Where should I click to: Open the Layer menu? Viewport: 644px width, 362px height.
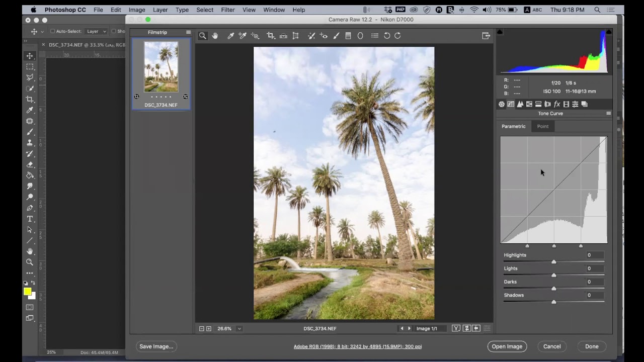pyautogui.click(x=160, y=10)
